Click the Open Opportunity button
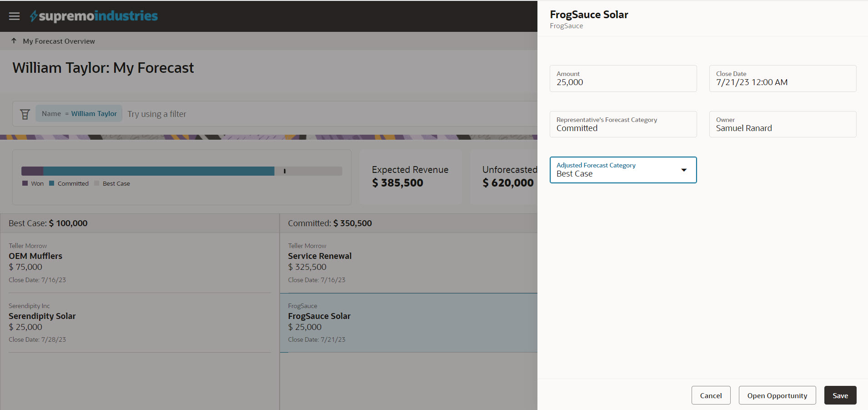This screenshot has width=868, height=410. [x=777, y=395]
